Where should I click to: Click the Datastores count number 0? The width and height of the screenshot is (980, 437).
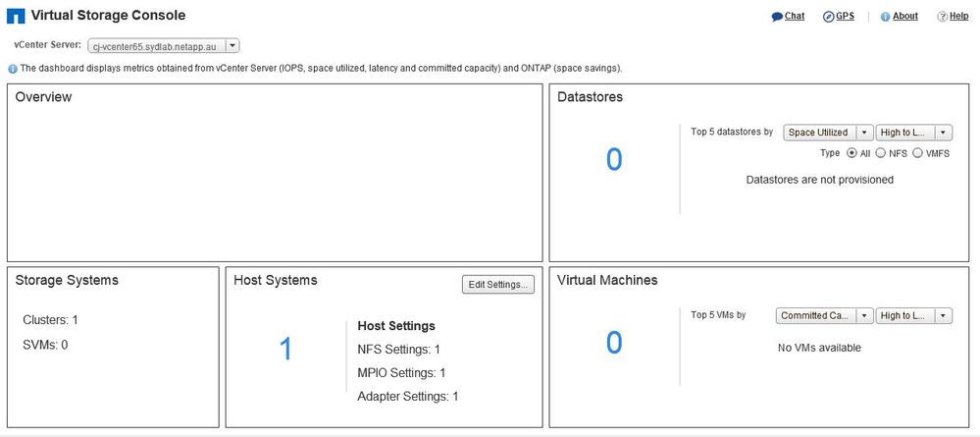coord(614,159)
